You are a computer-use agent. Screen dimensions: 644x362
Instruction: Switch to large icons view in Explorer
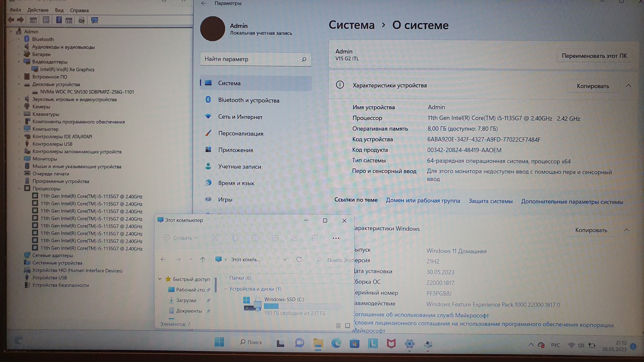click(347, 326)
